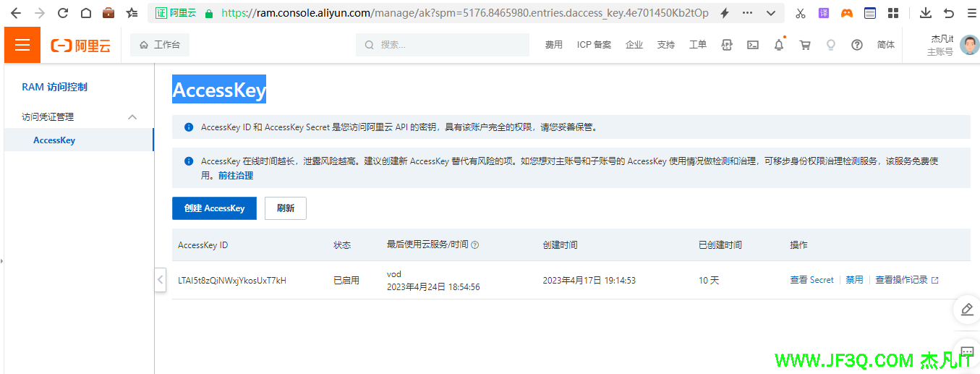Viewport: 980px width, 374px height.
Task: Collapse the 访问凭证管理 section
Action: pyautogui.click(x=132, y=116)
